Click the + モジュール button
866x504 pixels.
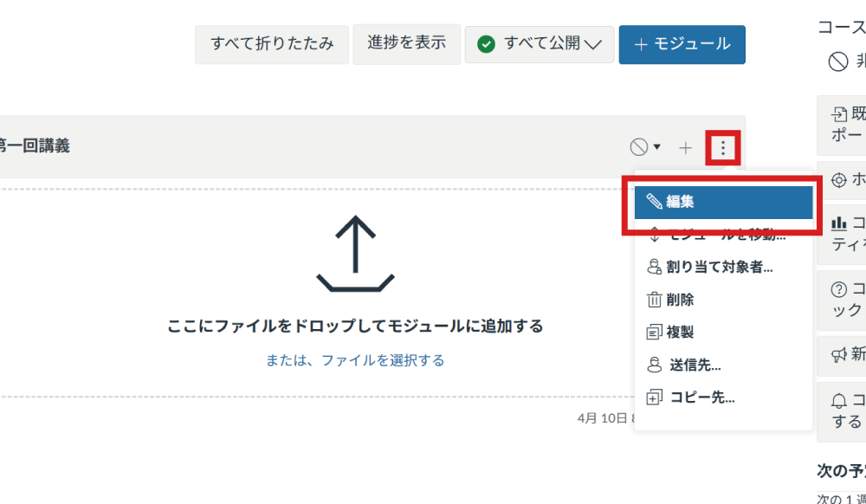682,44
